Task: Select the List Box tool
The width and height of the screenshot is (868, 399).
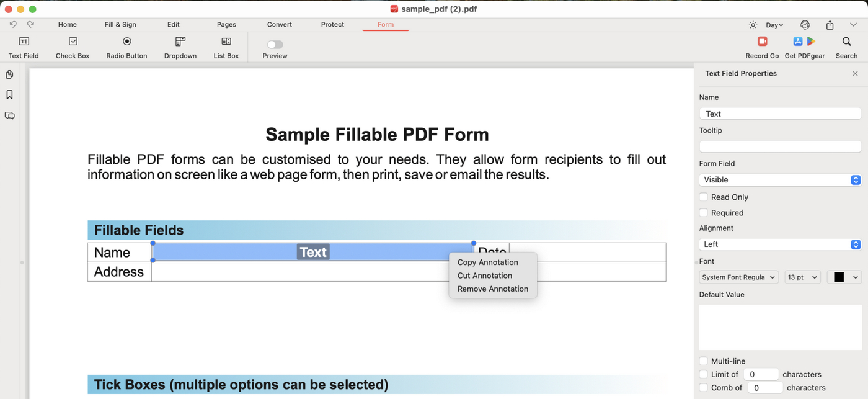Action: (x=225, y=47)
